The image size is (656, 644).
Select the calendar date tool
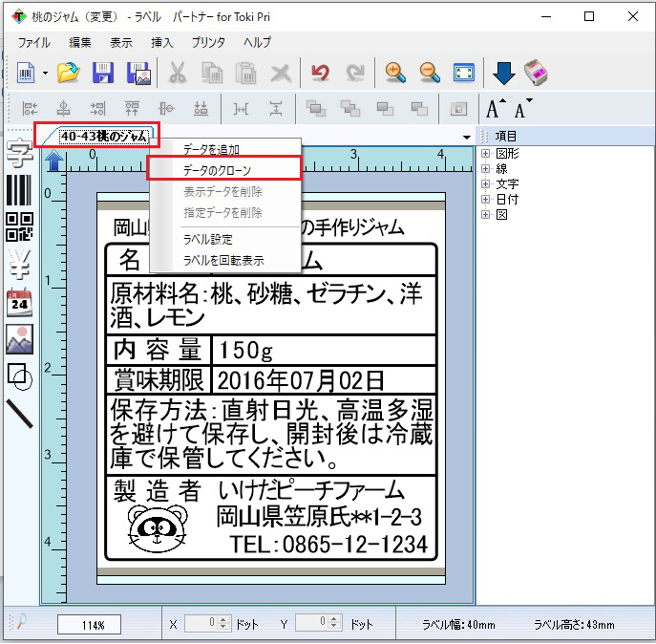pyautogui.click(x=19, y=302)
